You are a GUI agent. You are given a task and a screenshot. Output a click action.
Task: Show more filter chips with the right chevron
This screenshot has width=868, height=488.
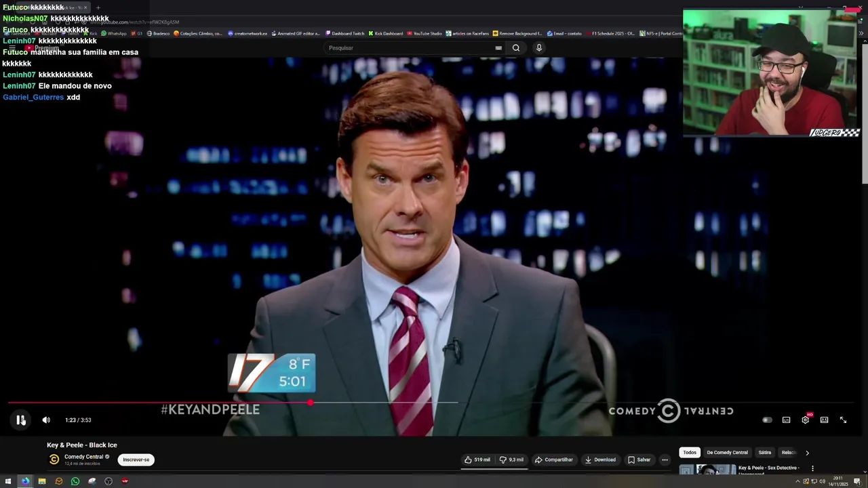coord(807,453)
